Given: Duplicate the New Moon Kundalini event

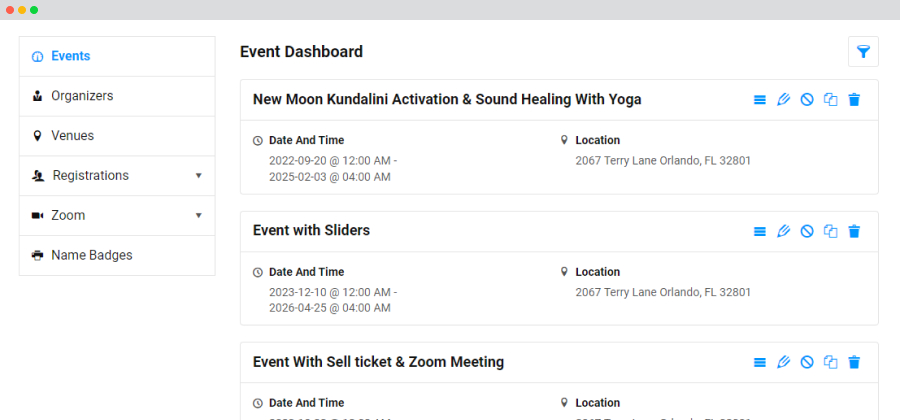Looking at the screenshot, I should pos(831,100).
